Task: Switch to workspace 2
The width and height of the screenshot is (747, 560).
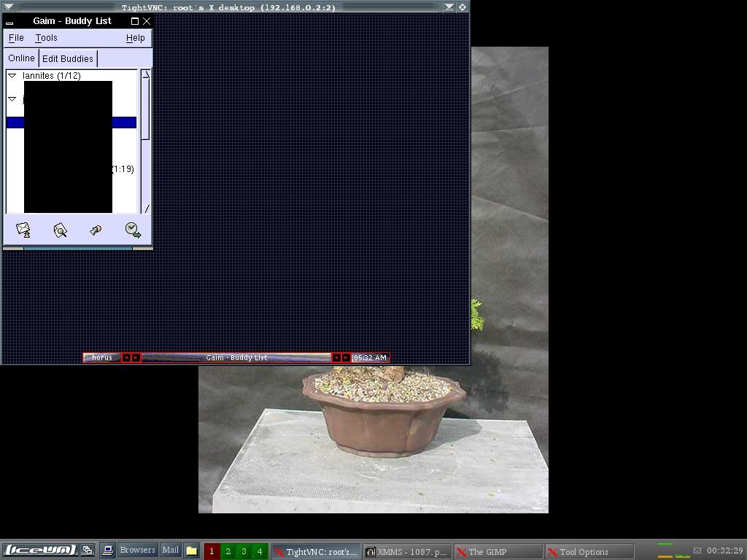Action: point(228,552)
